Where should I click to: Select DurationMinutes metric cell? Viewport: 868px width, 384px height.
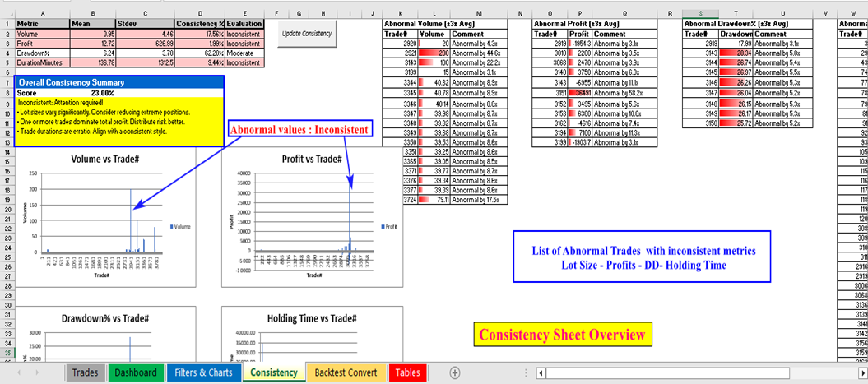[43, 63]
